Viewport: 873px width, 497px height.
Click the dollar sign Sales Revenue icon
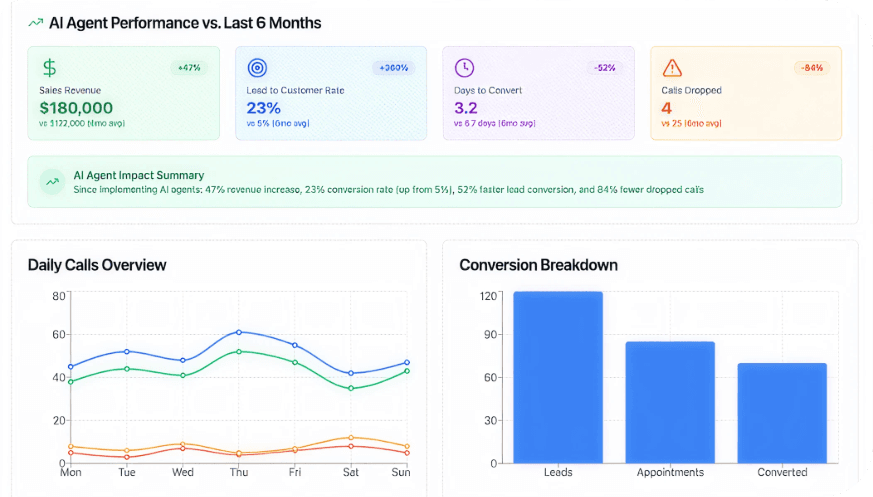[x=49, y=68]
